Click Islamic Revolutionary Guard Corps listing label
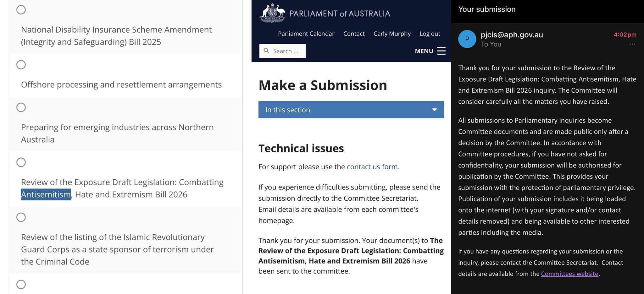 click(117, 249)
